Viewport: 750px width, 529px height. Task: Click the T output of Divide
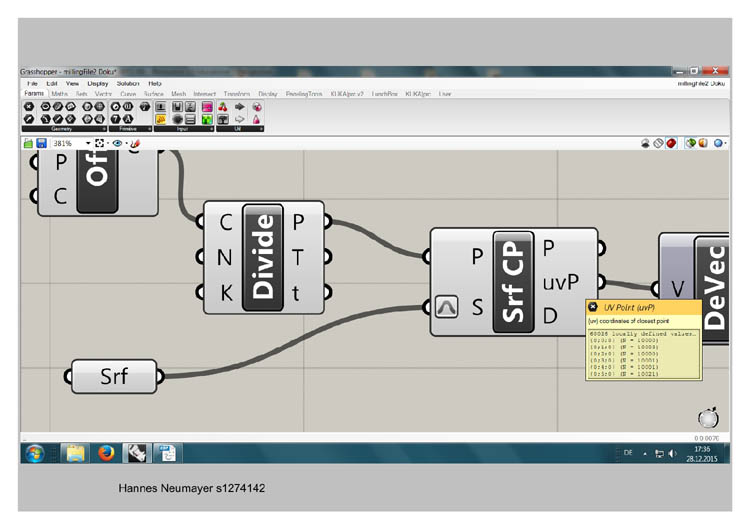(298, 257)
